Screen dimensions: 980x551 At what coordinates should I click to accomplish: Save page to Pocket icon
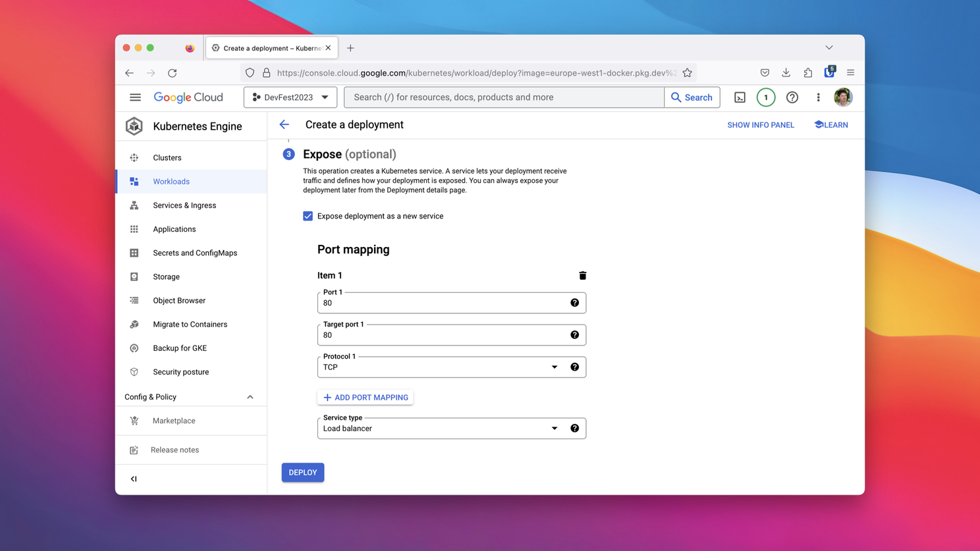765,73
